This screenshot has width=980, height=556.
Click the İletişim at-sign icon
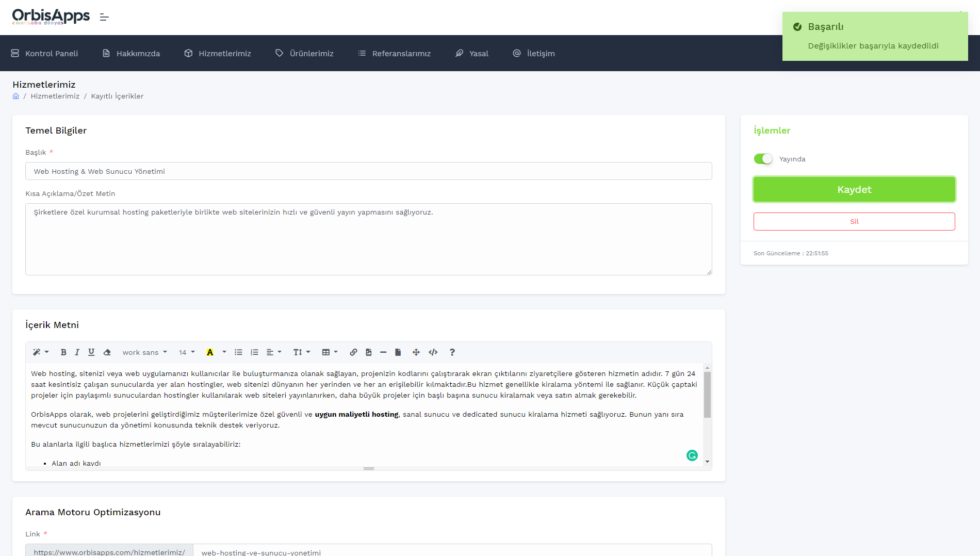point(517,53)
